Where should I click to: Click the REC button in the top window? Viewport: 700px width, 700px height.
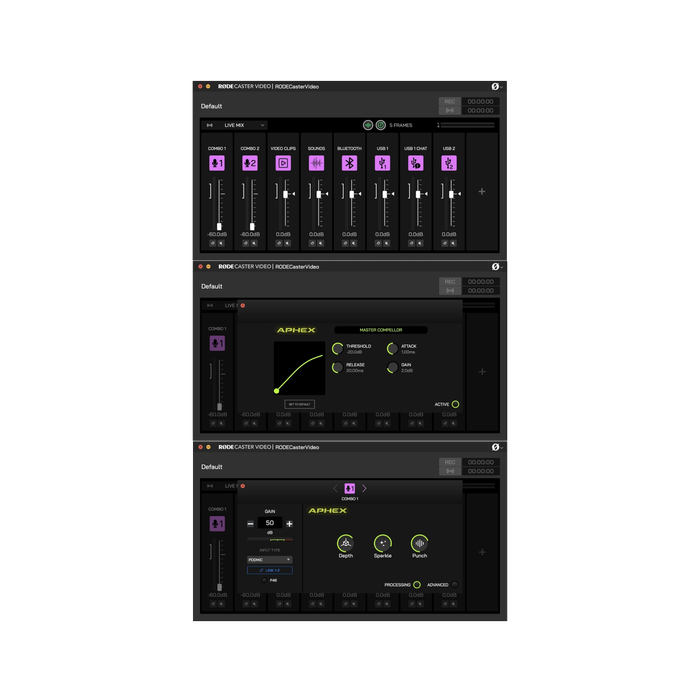point(450,101)
